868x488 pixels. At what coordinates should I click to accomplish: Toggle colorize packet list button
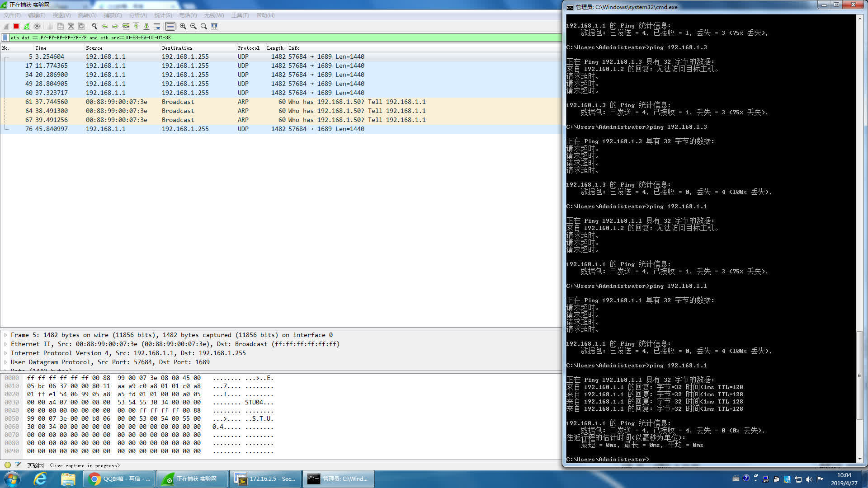coord(170,26)
